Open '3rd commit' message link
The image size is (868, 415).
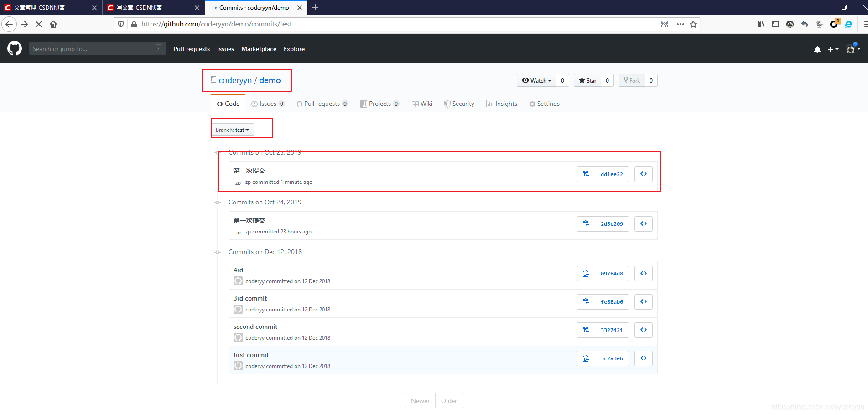click(x=250, y=298)
